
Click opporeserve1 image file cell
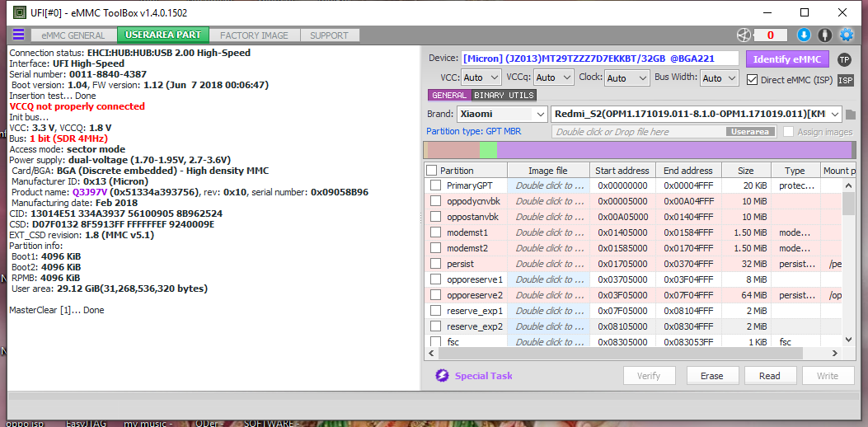pos(548,279)
